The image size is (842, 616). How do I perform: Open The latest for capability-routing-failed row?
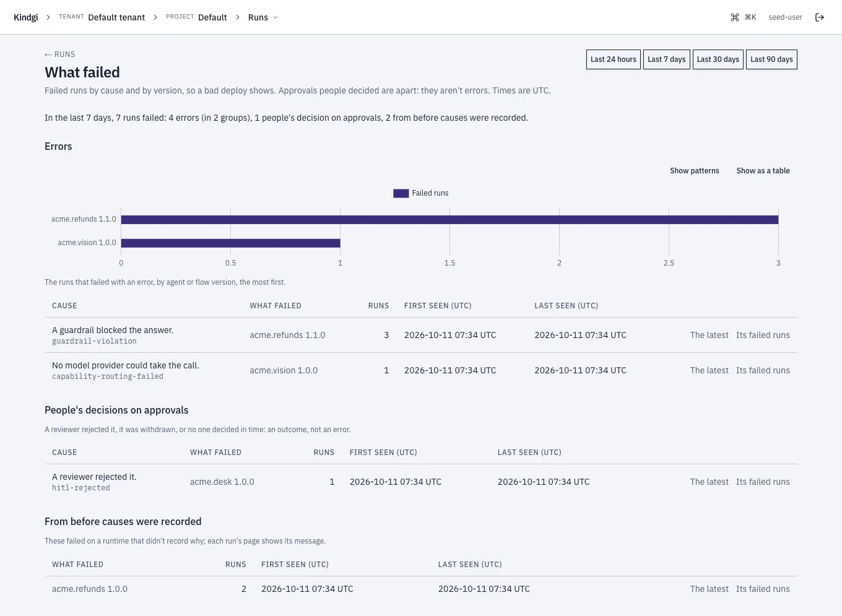pos(710,370)
